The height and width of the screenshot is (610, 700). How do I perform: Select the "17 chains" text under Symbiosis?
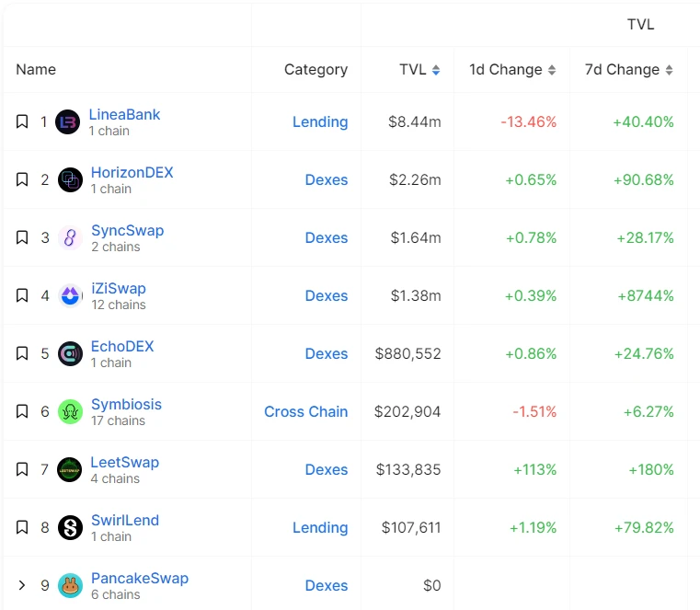point(119,420)
